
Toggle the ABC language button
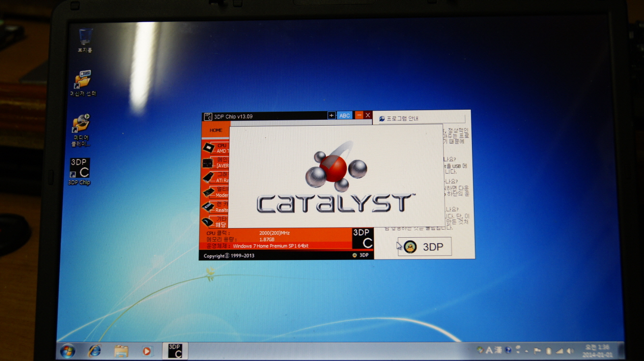coord(344,116)
